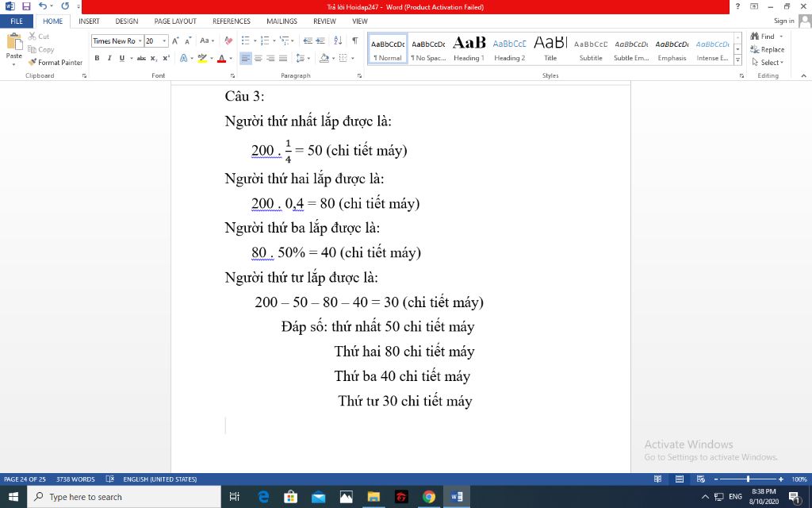Screen dimensions: 812x508
Task: Switch to the PAGE LAYOUT tab
Action: 175,21
